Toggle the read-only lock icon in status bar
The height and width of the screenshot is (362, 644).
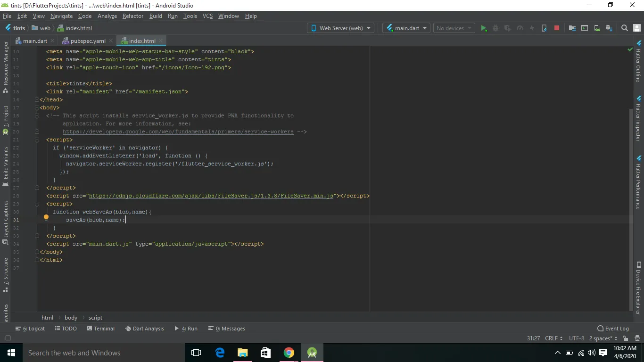pos(625,338)
